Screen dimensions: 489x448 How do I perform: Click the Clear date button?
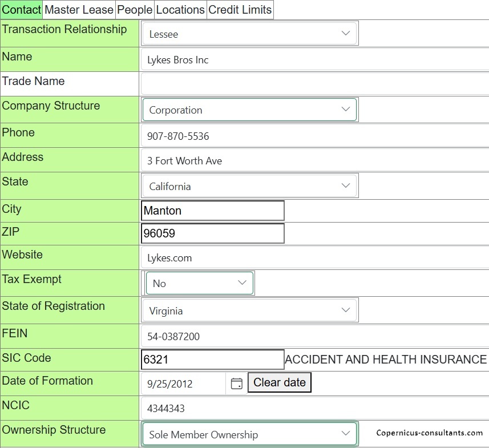280,383
